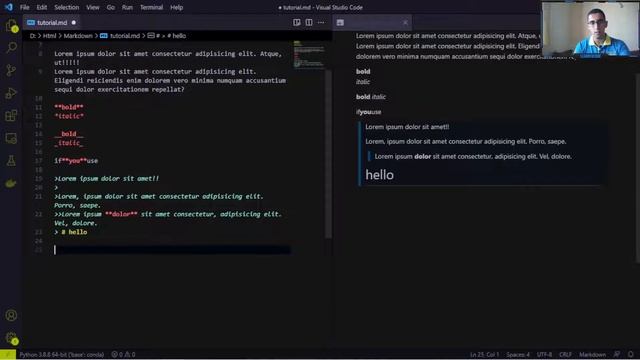Select Python 3.8.8 interpreter in status bar
The width and height of the screenshot is (640, 360).
click(62, 354)
